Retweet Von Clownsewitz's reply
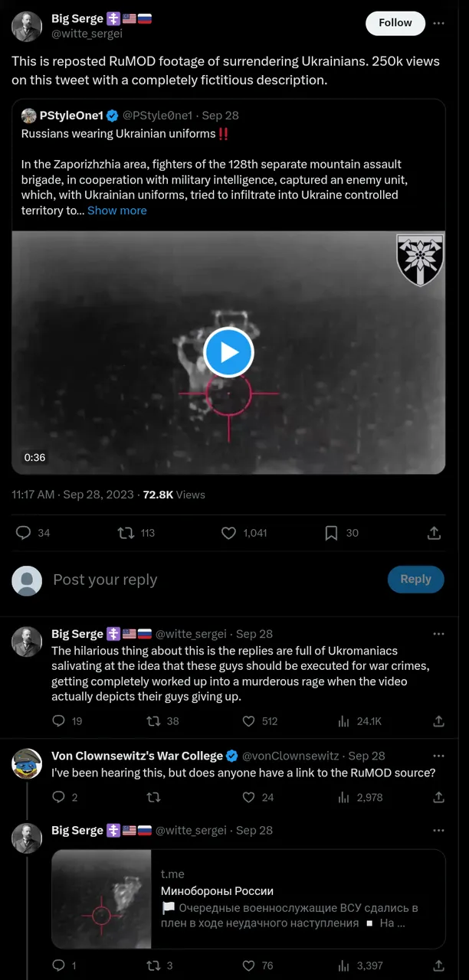 coord(153,798)
